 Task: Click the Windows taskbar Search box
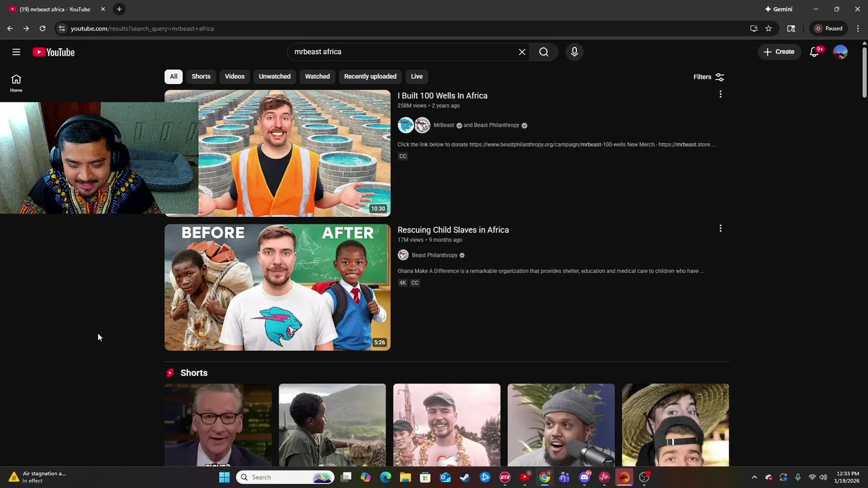pyautogui.click(x=285, y=477)
